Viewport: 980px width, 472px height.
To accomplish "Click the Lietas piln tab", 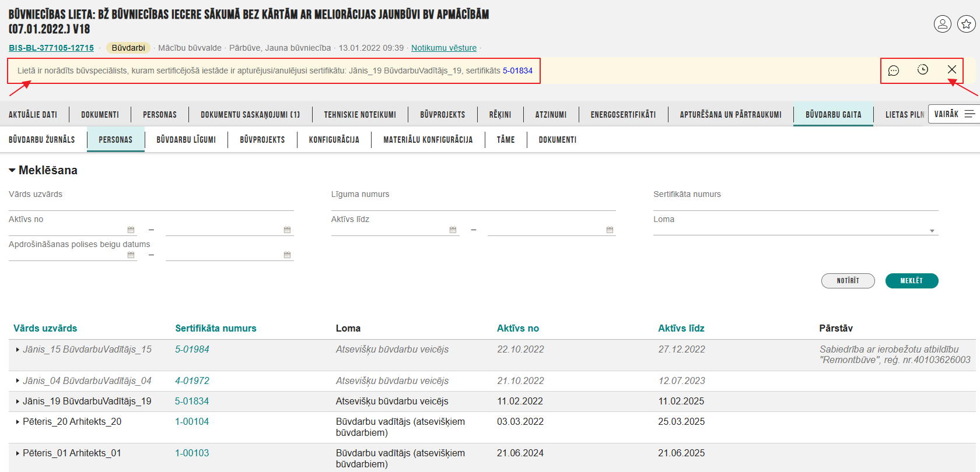I will coord(904,115).
